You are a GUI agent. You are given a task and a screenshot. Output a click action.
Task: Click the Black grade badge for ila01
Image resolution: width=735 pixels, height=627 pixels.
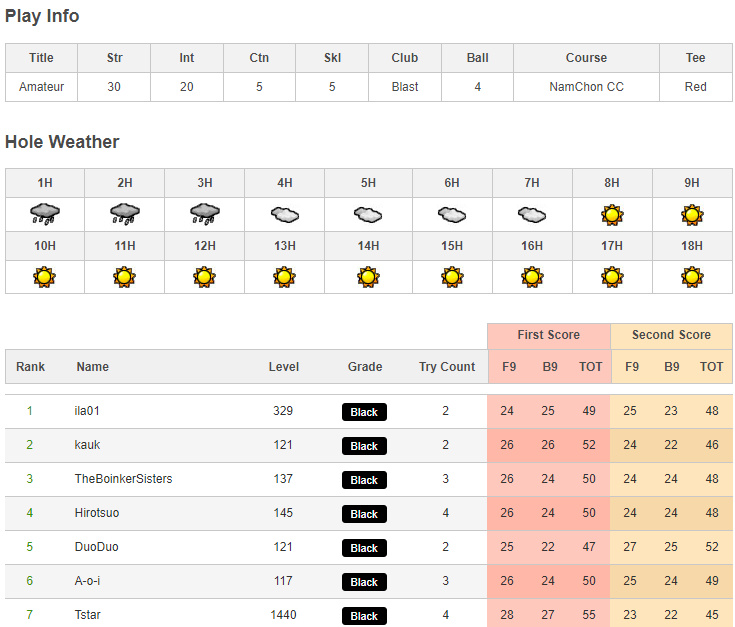pos(364,412)
